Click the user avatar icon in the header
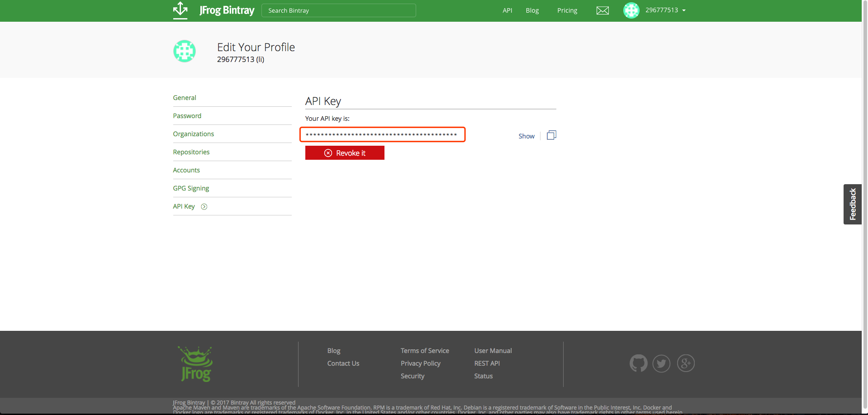 (631, 10)
